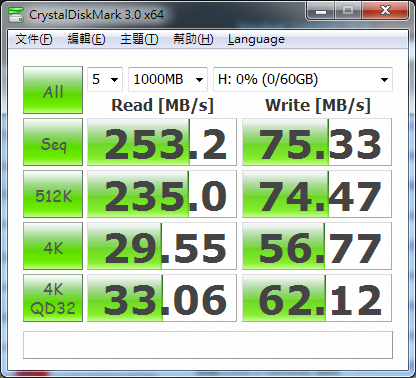This screenshot has width=416, height=378.
Task: Start the 4K benchmark test
Action: (x=53, y=246)
